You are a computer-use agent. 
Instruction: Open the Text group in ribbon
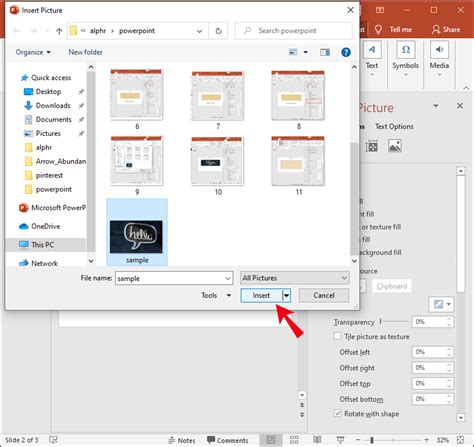(x=372, y=59)
